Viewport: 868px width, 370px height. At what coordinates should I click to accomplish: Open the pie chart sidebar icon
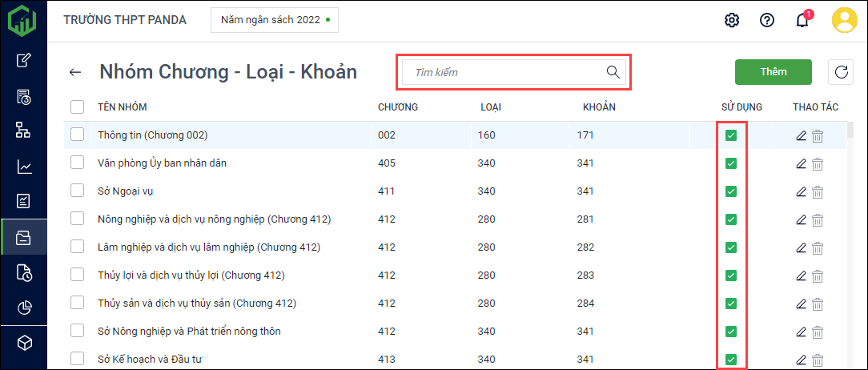tap(24, 308)
